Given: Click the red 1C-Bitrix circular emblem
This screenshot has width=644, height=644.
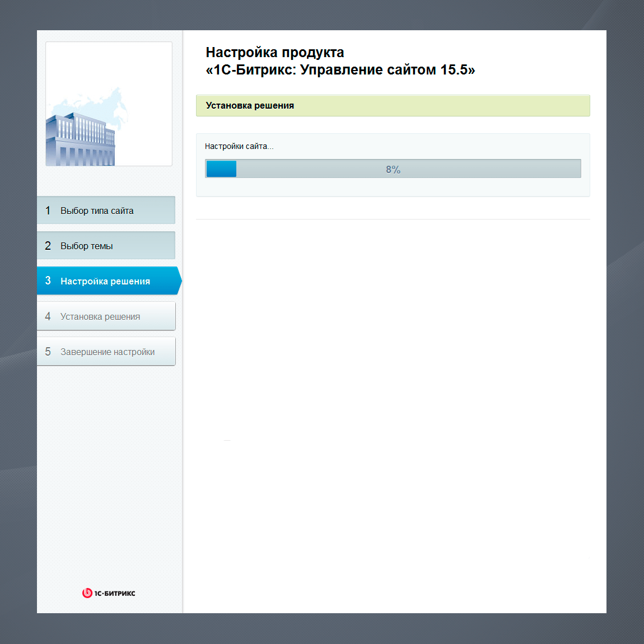Looking at the screenshot, I should click(87, 593).
